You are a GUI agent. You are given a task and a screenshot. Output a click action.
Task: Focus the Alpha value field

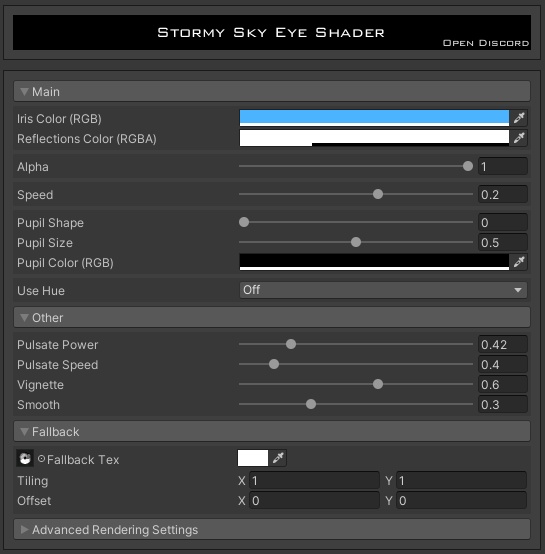click(503, 166)
